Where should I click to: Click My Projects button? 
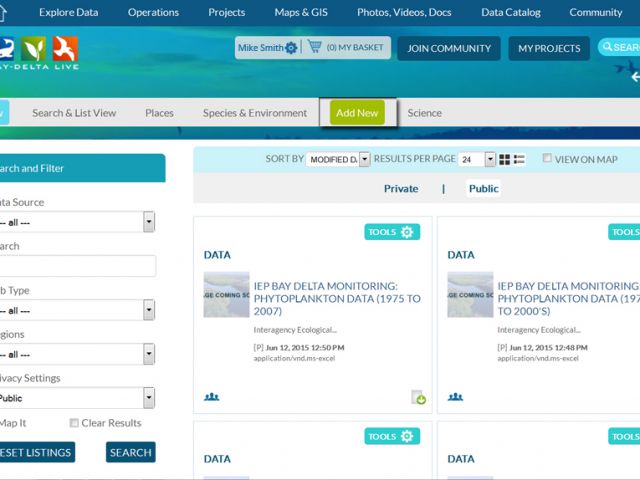tap(549, 48)
